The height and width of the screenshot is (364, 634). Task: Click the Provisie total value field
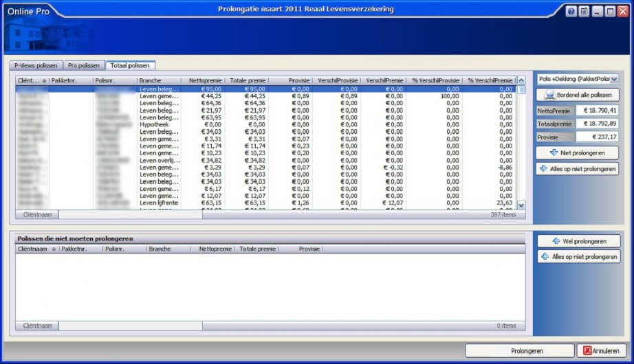[x=597, y=137]
